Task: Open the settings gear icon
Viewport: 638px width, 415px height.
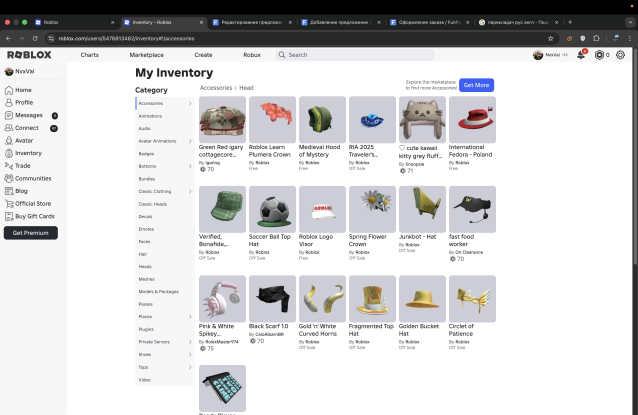Action: tap(621, 55)
